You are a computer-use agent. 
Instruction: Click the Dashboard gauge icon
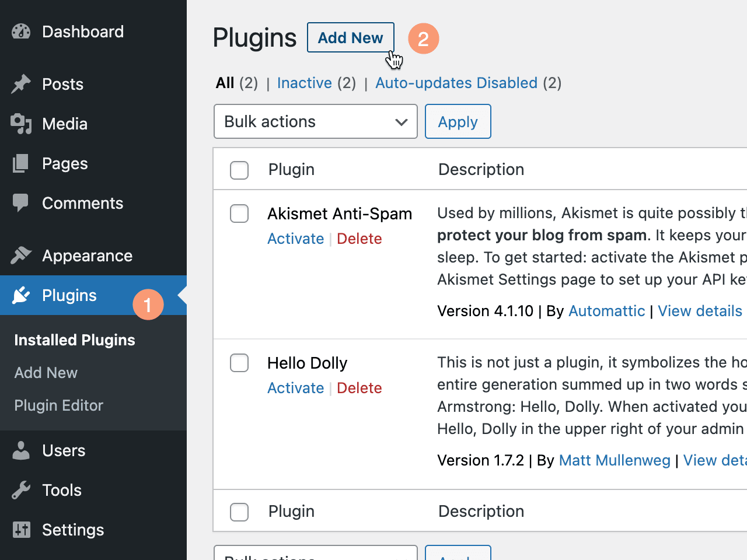21,32
